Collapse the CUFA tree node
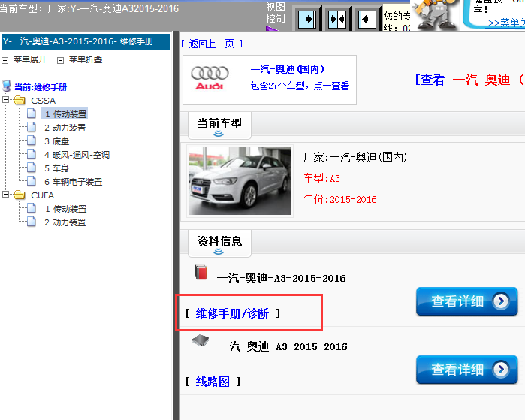Viewport: 525px width, 420px height. click(x=5, y=195)
